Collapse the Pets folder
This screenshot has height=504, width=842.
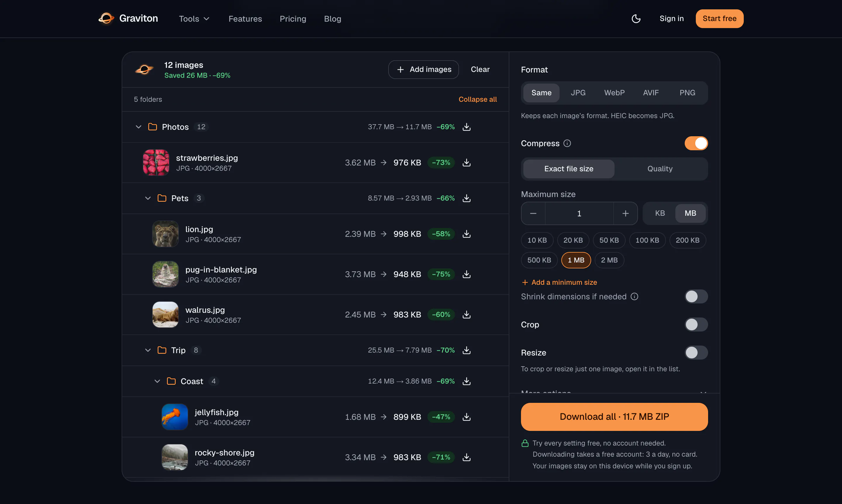pyautogui.click(x=148, y=198)
